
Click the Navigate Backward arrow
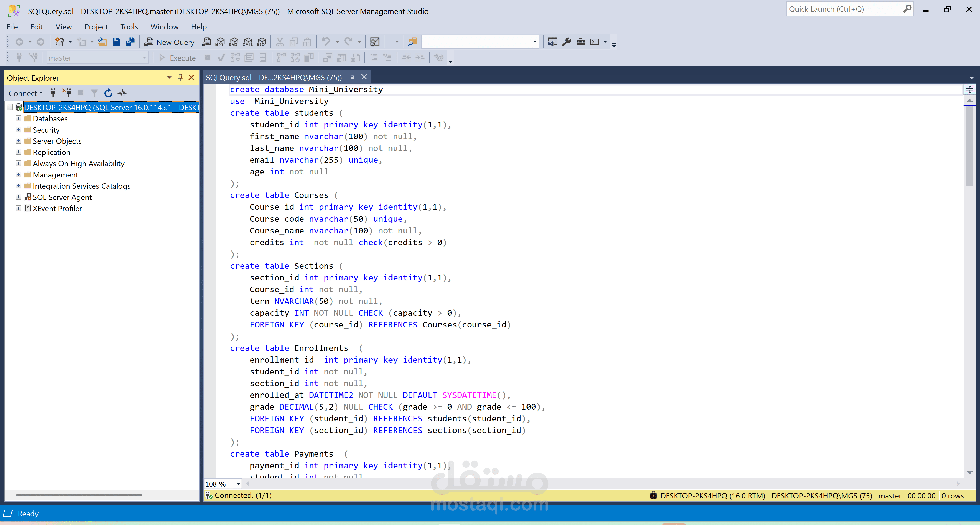19,42
